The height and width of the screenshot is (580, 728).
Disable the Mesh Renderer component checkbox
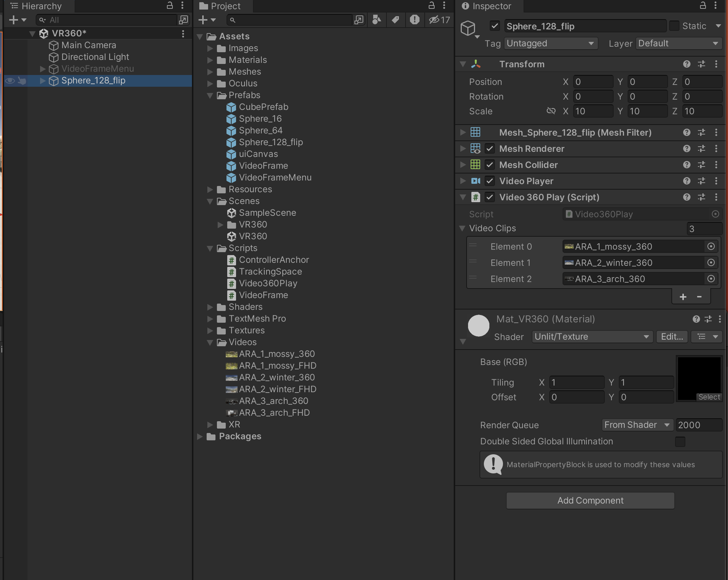pos(490,148)
